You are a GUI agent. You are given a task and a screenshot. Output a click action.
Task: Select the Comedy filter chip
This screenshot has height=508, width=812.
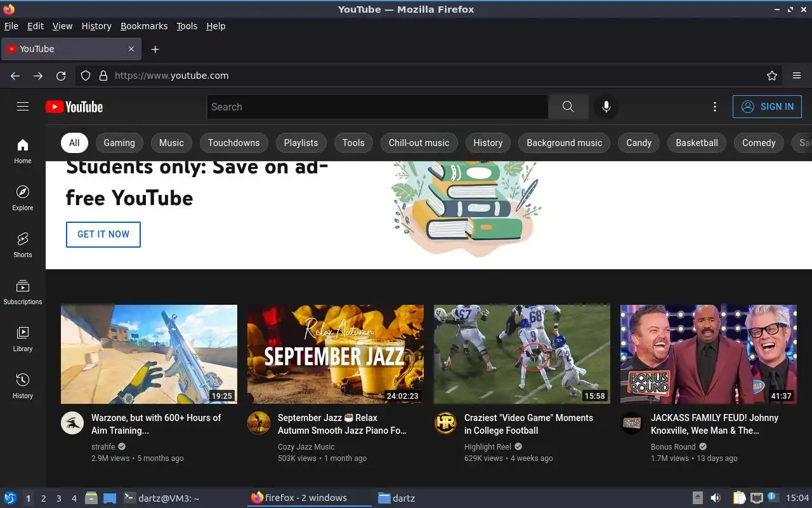point(759,143)
